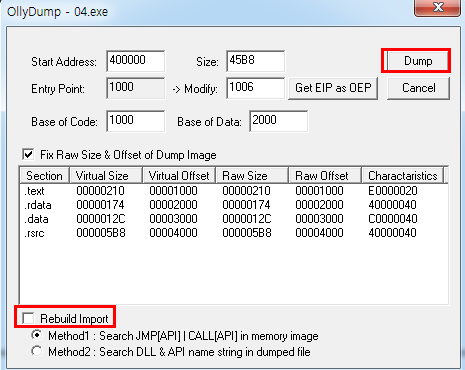Viewport: 465px width, 370px height.
Task: Focus the Size input field
Action: click(256, 61)
